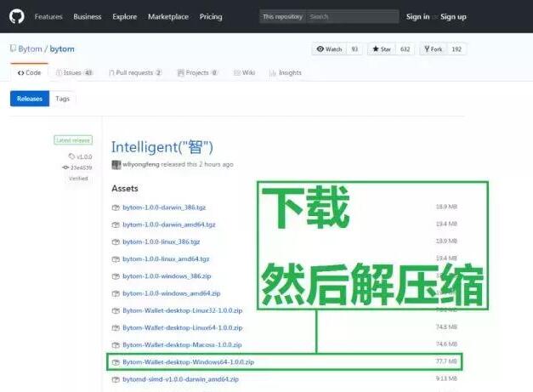Download Bytom-Wallet-desktop-Windows64-1.0.0.zip
Viewport: 533px width, 392px height.
coord(189,362)
